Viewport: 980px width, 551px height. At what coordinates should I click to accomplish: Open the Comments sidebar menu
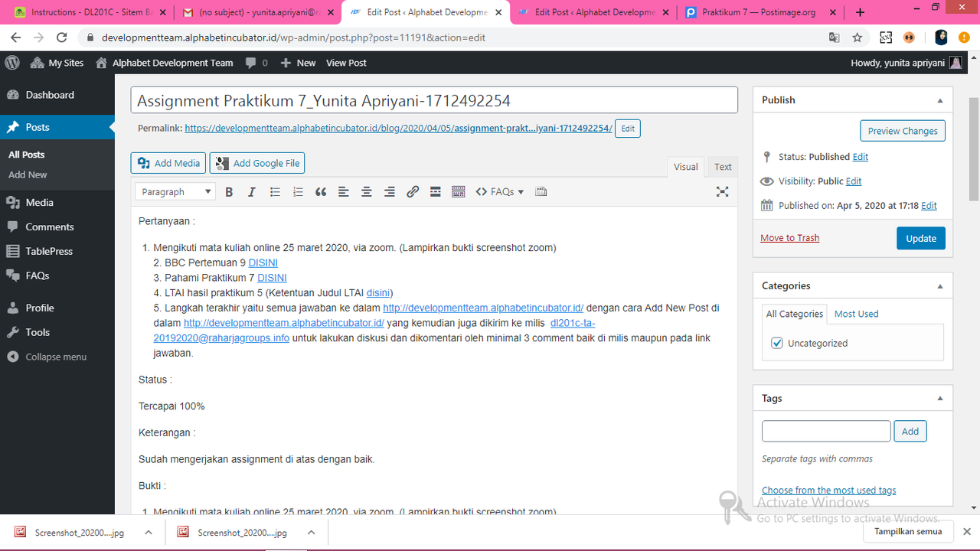click(x=57, y=227)
